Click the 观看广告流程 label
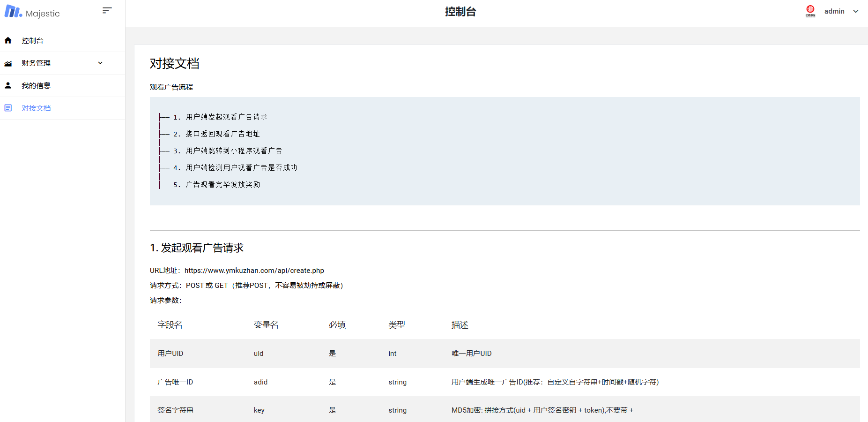Image resolution: width=868 pixels, height=422 pixels. click(x=171, y=87)
